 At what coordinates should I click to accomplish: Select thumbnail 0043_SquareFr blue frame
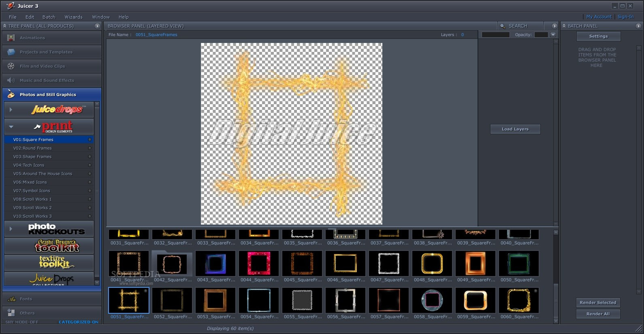click(215, 263)
